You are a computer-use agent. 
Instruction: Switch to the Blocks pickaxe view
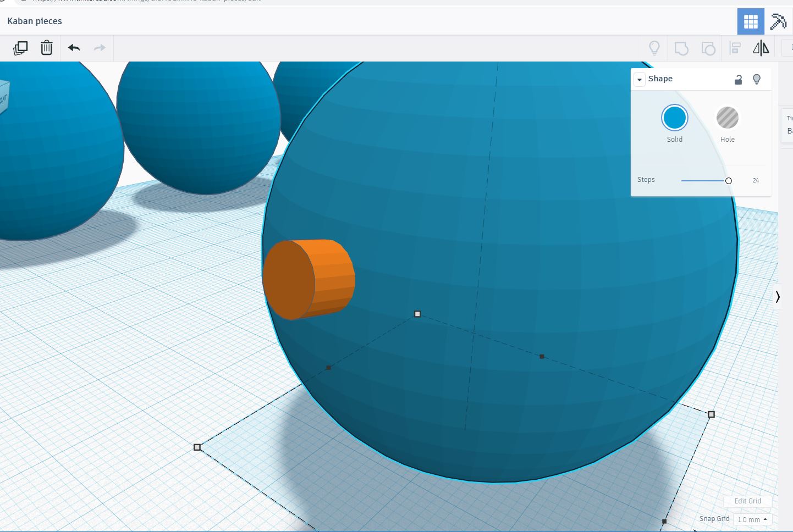(778, 21)
